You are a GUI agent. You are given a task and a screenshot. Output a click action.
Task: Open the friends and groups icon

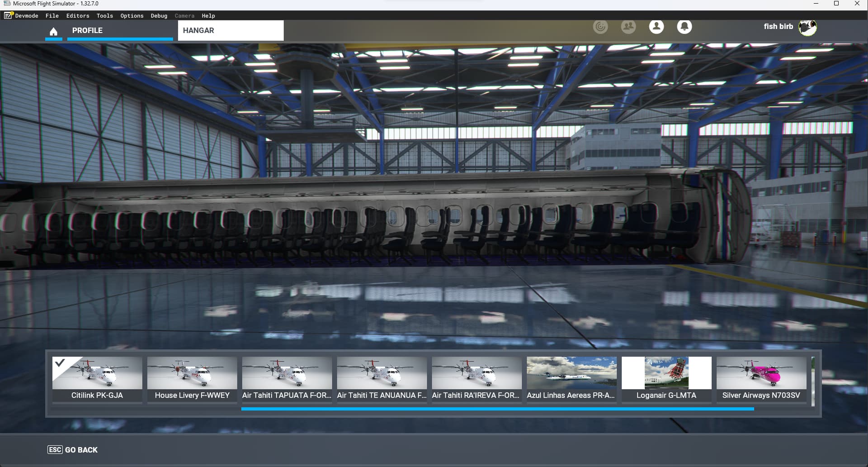pyautogui.click(x=628, y=27)
